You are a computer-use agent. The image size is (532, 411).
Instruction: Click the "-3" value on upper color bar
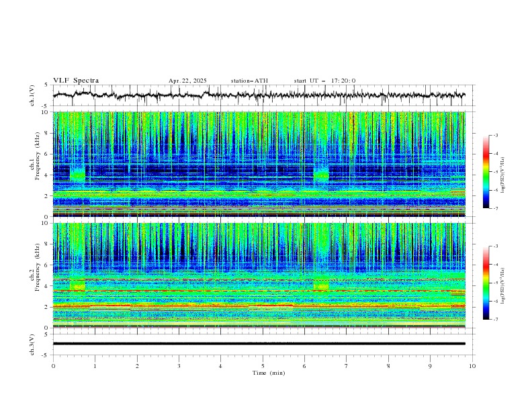(495, 135)
